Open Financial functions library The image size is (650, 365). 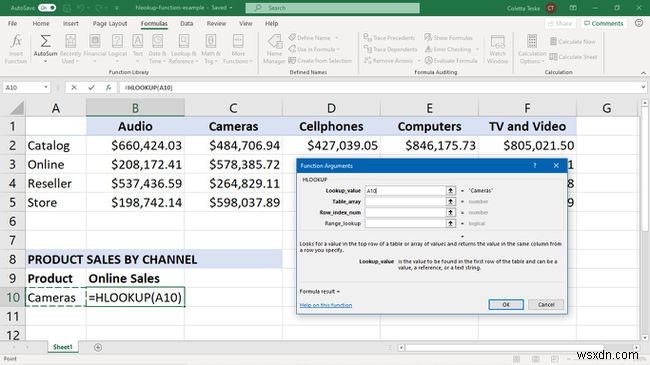pos(95,49)
